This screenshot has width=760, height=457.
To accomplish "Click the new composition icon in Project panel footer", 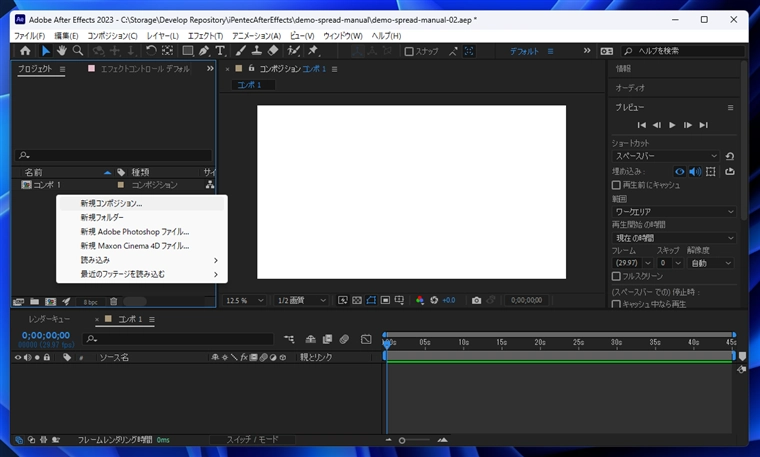I will [x=50, y=301].
